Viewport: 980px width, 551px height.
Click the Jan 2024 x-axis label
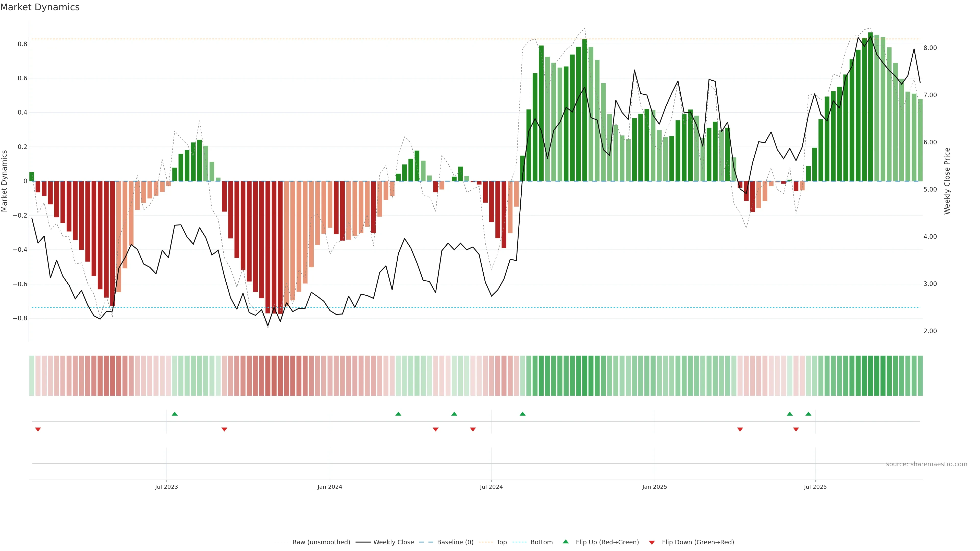click(330, 487)
